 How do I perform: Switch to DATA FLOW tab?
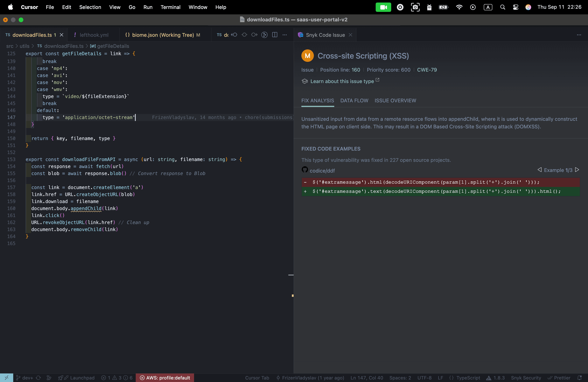[x=354, y=101]
